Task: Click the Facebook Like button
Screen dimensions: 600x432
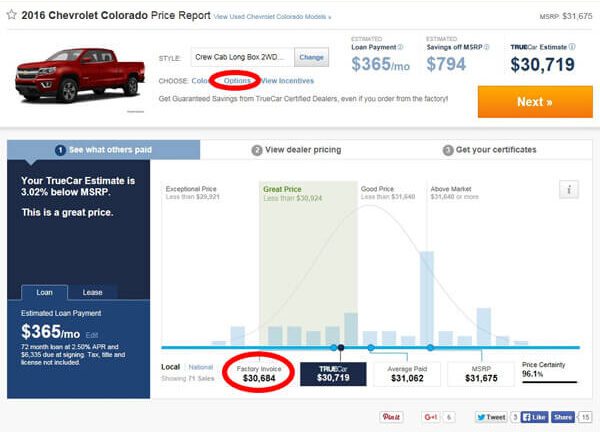Action: coord(535,417)
